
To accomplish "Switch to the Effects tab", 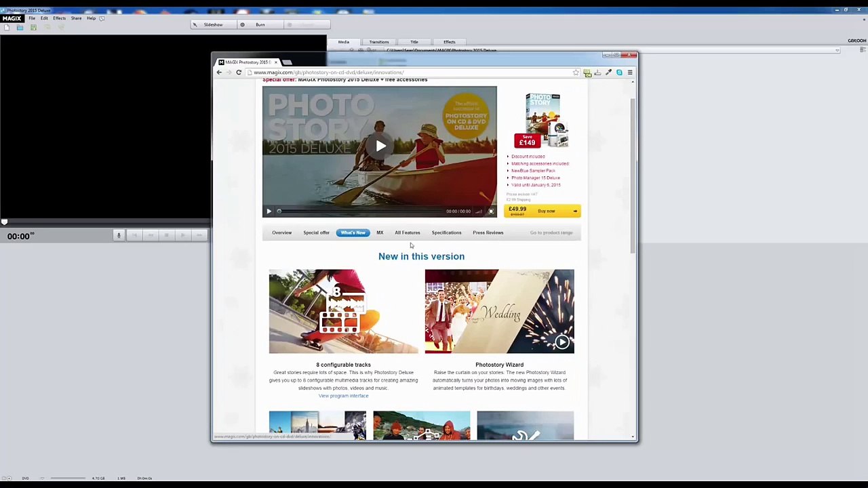I will 450,42.
